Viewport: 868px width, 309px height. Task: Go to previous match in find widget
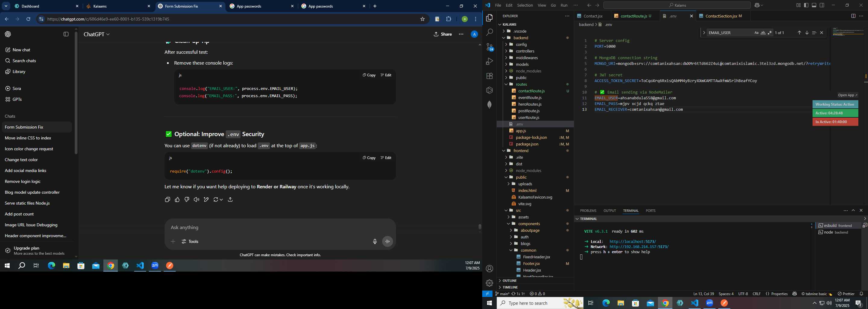[x=799, y=33]
